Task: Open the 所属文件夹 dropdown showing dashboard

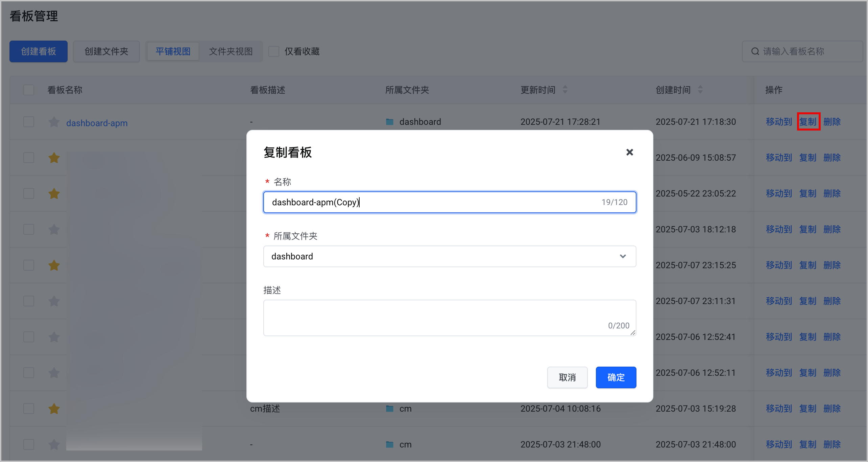Action: (x=450, y=256)
